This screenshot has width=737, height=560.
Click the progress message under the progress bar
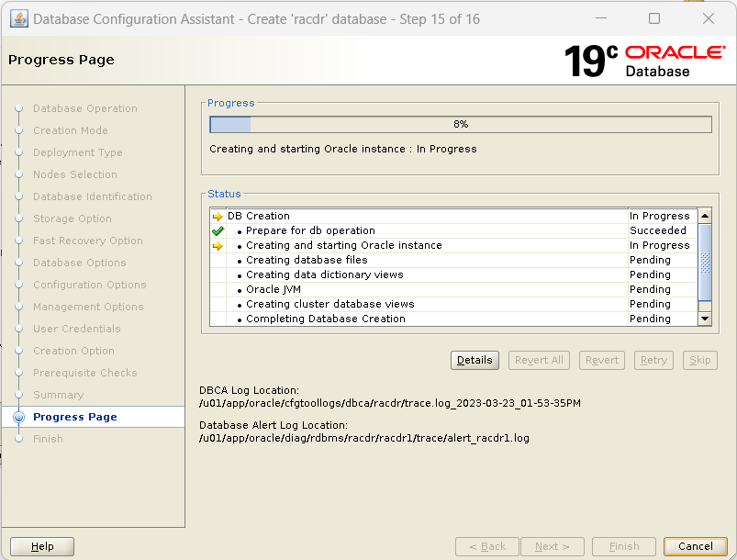[x=343, y=149]
